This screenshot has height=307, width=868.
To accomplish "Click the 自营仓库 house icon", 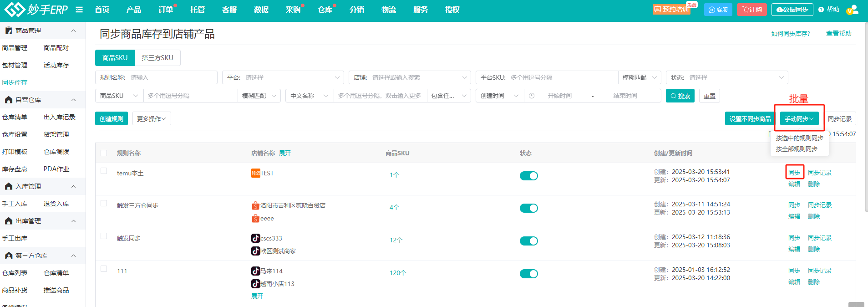I will [9, 100].
